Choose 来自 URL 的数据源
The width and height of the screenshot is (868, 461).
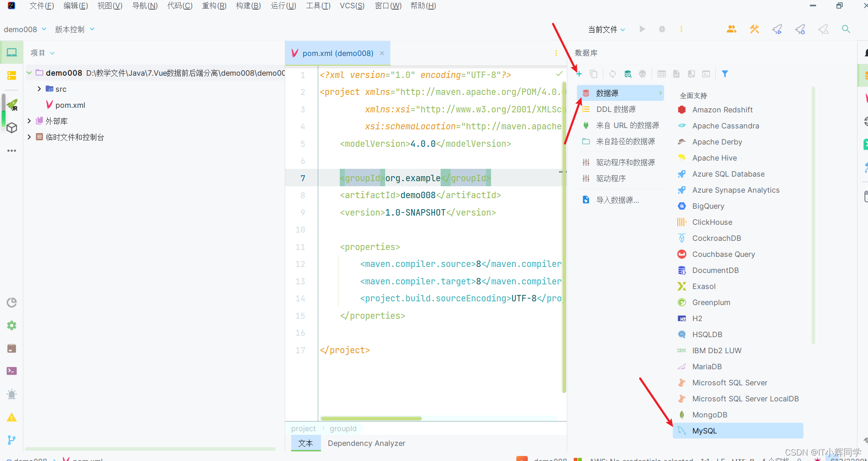620,125
